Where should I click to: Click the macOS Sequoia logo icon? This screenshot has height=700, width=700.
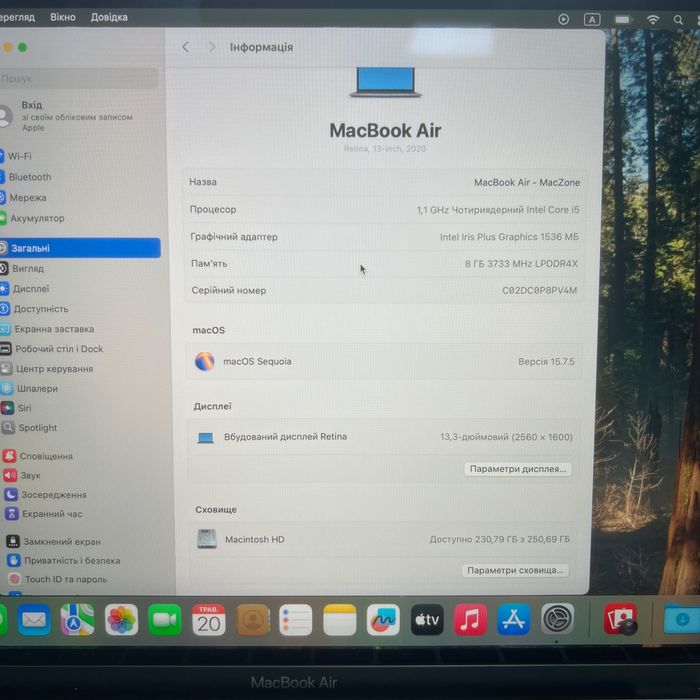204,361
